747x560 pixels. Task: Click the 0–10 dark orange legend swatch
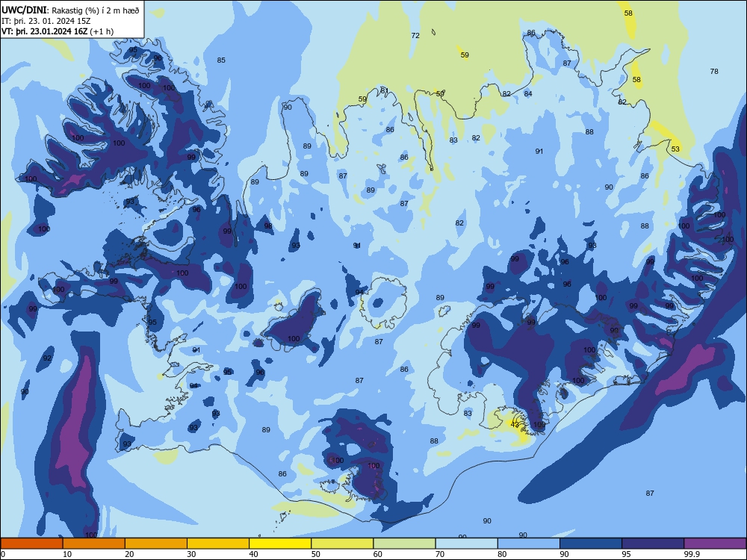(31, 544)
